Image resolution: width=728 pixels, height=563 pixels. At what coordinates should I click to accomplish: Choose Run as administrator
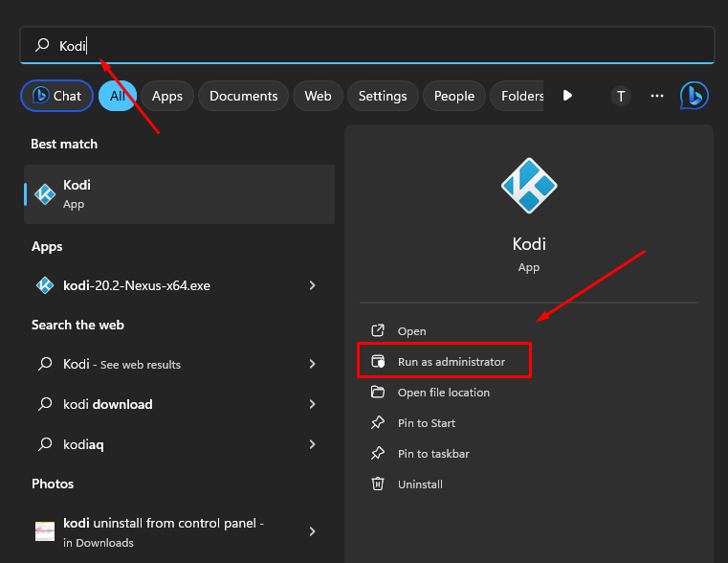[x=451, y=362]
